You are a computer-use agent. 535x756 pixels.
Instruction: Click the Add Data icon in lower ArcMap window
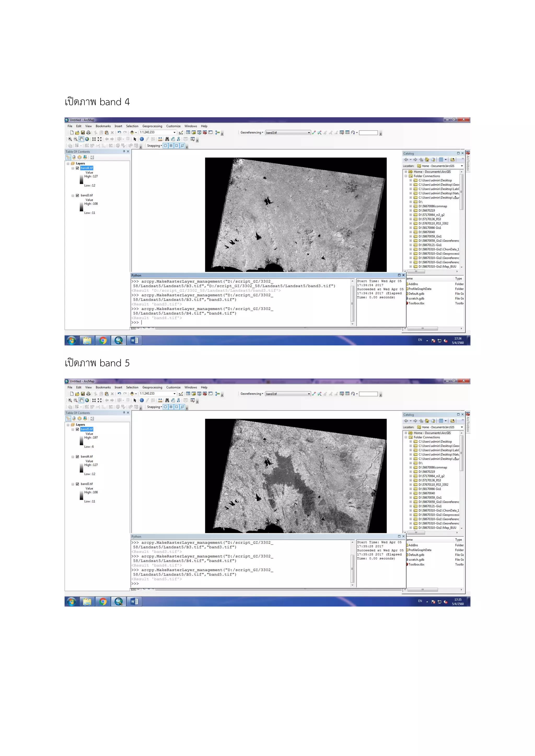[132, 393]
